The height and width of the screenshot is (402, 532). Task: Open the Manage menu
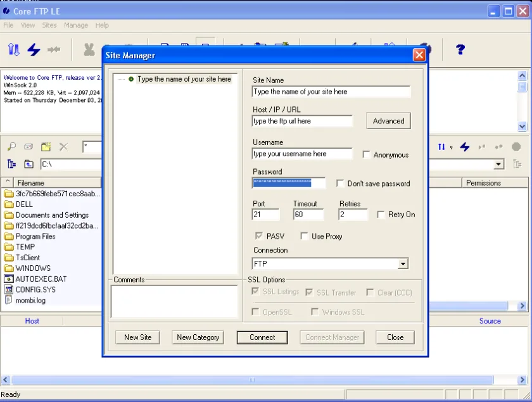point(75,25)
